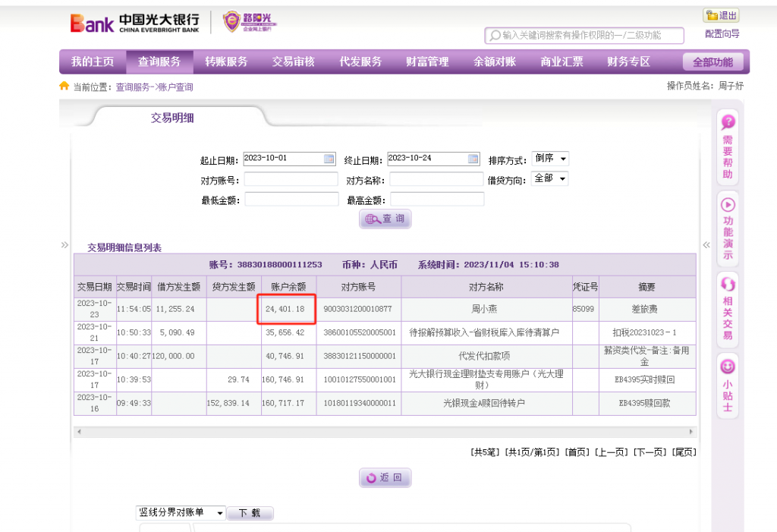
Task: Click the horizontal scrollbar under the table
Action: [x=385, y=432]
